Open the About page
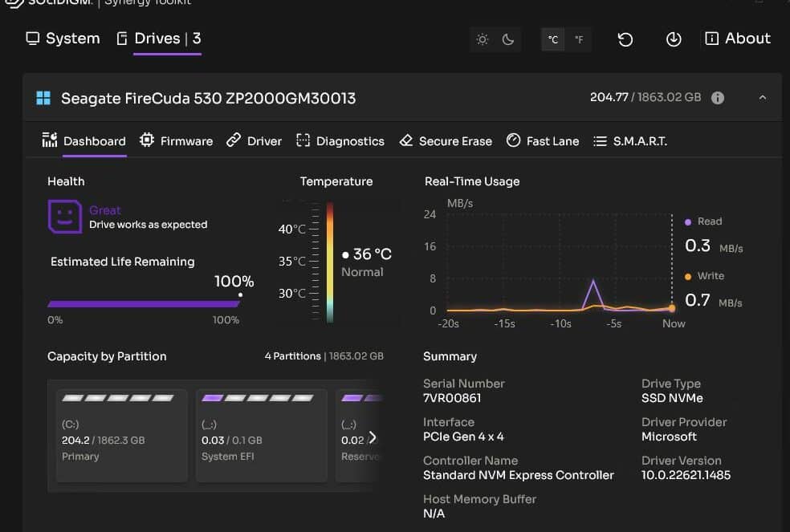Screen dimensions: 790x532 738,39
